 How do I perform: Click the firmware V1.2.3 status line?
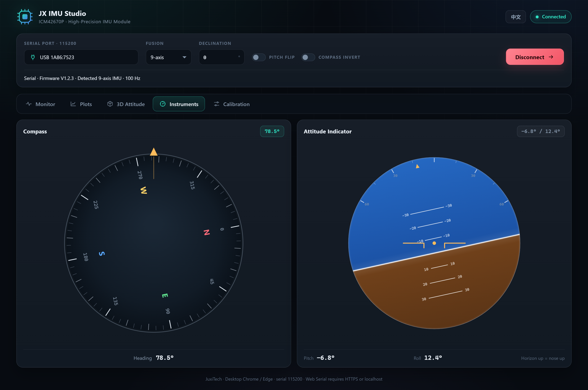[x=82, y=78]
